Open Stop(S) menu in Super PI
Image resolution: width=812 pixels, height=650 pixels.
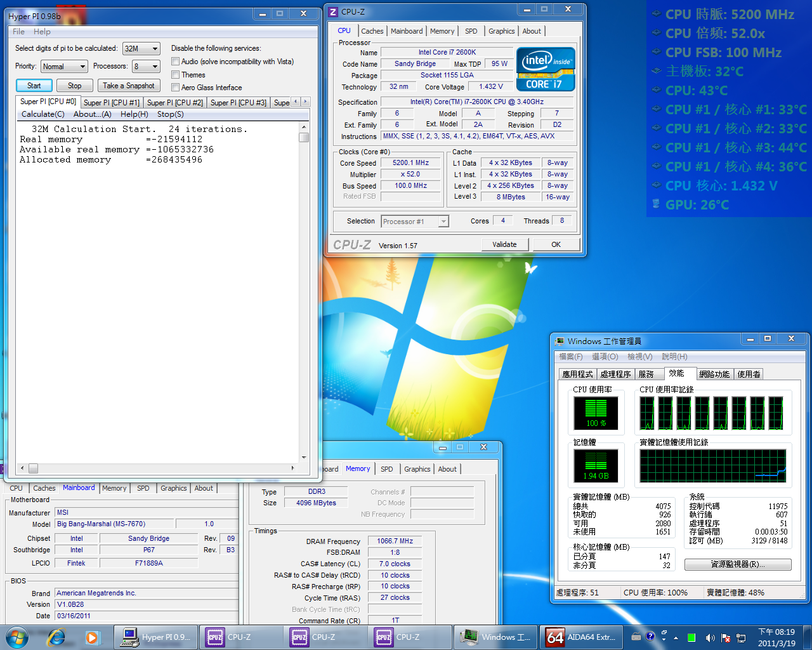[171, 114]
